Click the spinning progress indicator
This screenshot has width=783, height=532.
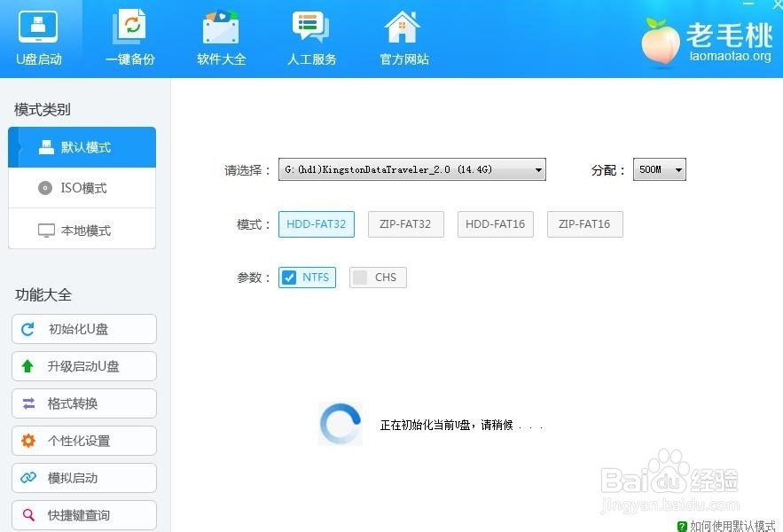[x=341, y=424]
